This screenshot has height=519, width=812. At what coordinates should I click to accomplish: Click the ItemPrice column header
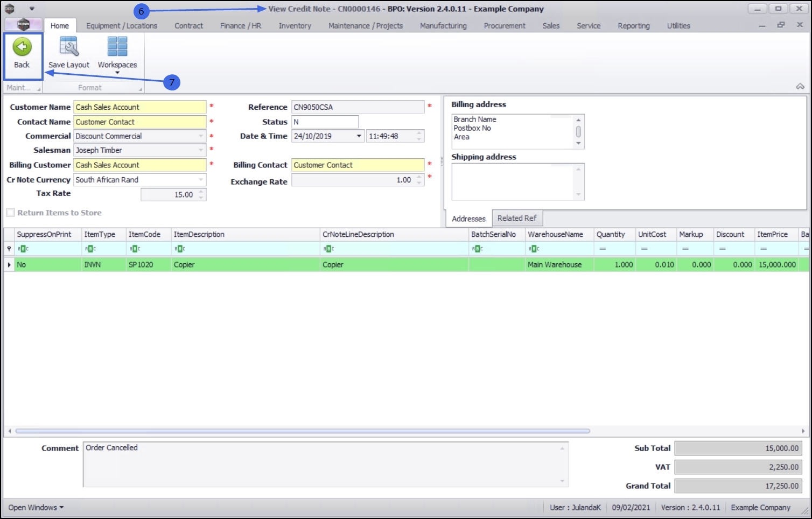pos(776,234)
